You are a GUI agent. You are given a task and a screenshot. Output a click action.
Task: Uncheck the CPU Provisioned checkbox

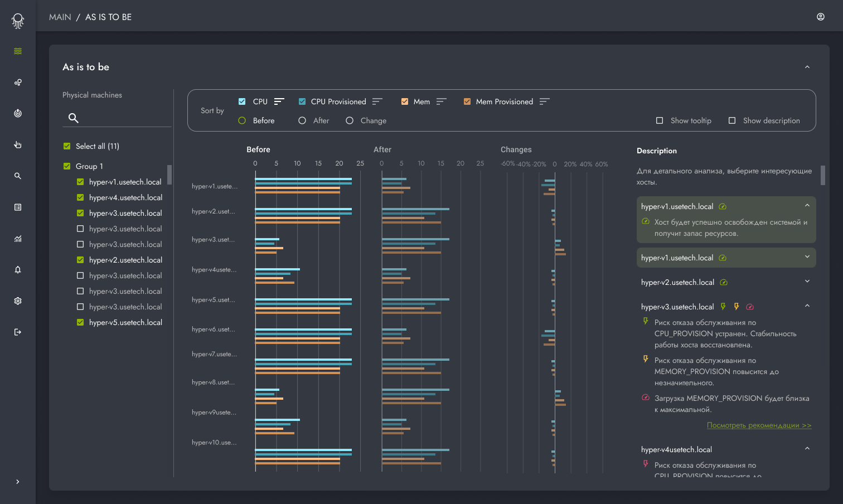point(302,101)
